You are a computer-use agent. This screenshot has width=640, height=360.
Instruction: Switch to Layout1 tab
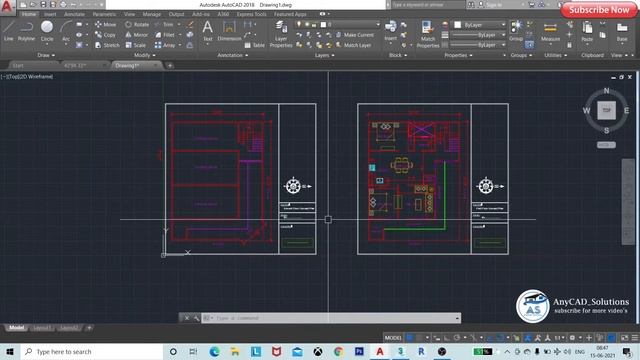42,328
